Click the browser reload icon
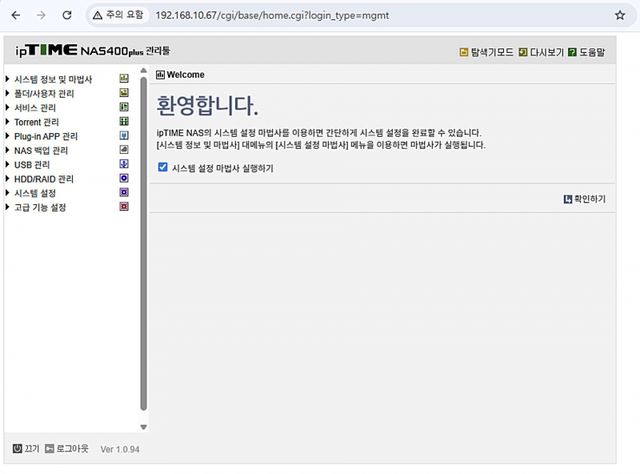This screenshot has height=474, width=640. (66, 16)
